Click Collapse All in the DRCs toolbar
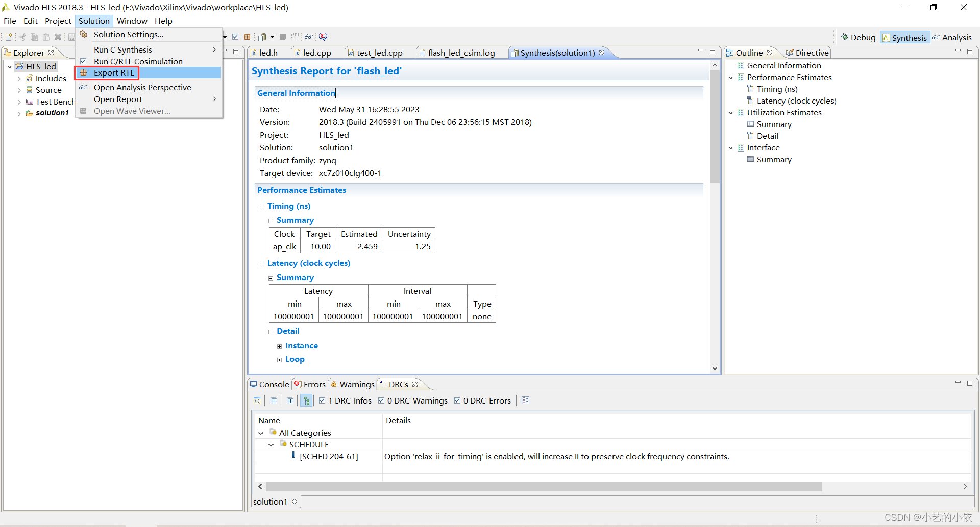This screenshot has height=527, width=980. pyautogui.click(x=274, y=400)
